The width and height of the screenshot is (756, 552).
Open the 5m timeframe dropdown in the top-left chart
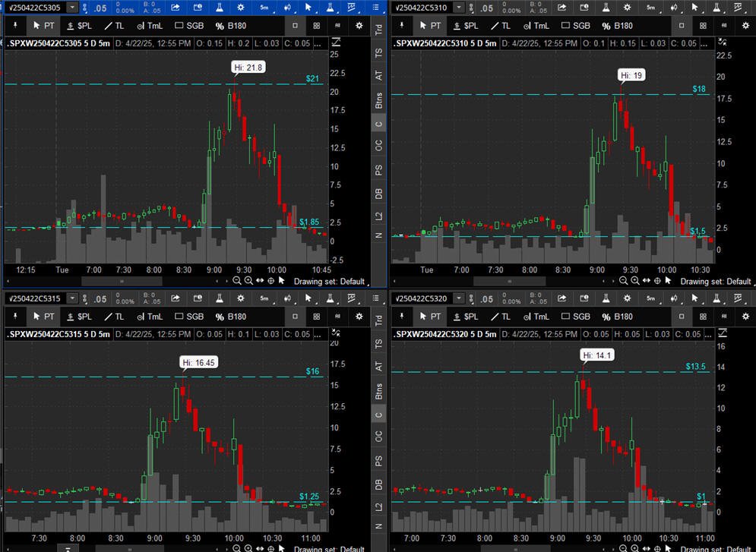pyautogui.click(x=264, y=7)
